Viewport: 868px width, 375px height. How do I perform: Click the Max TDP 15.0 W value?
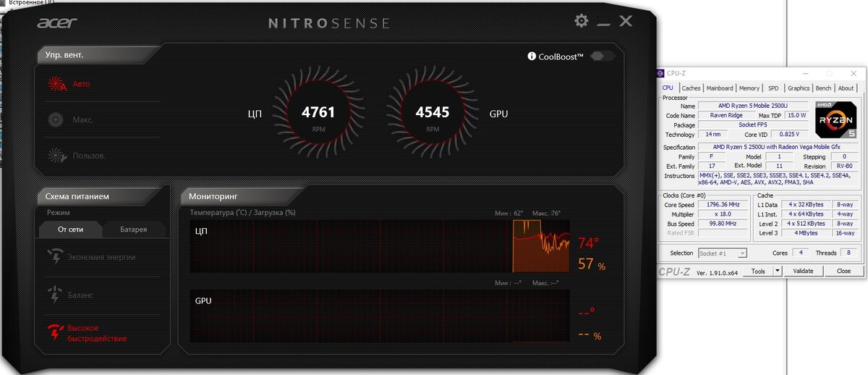click(796, 116)
